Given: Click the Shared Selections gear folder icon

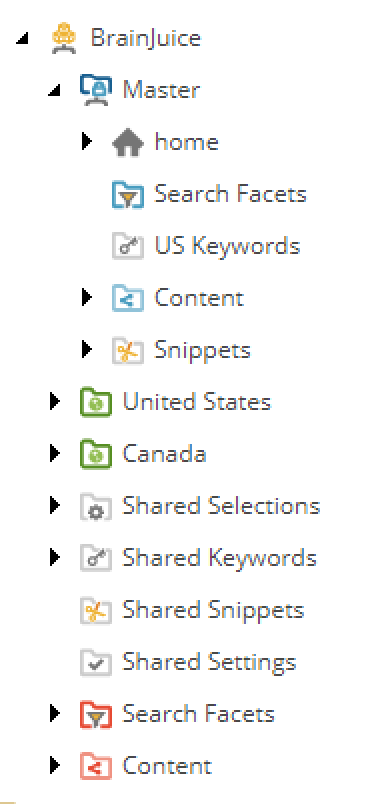Looking at the screenshot, I should point(95,506).
